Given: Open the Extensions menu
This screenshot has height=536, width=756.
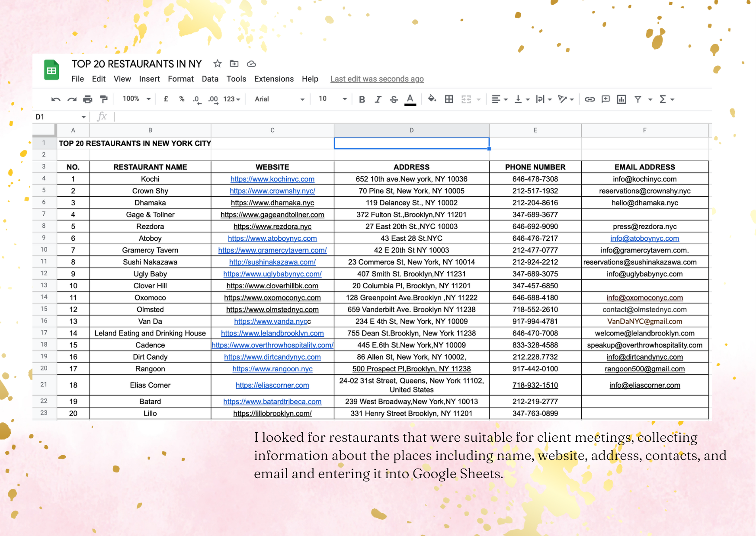Looking at the screenshot, I should [x=274, y=79].
